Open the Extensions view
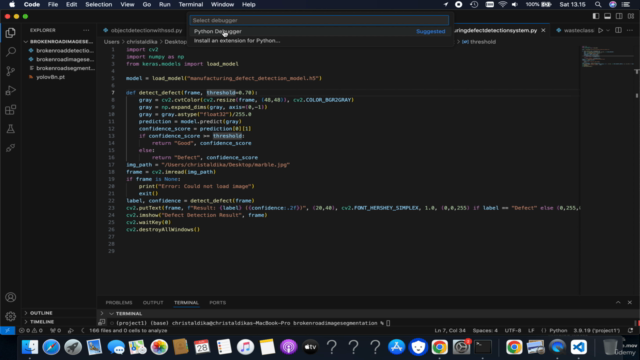Screen dimensions: 640x360 tap(11, 109)
